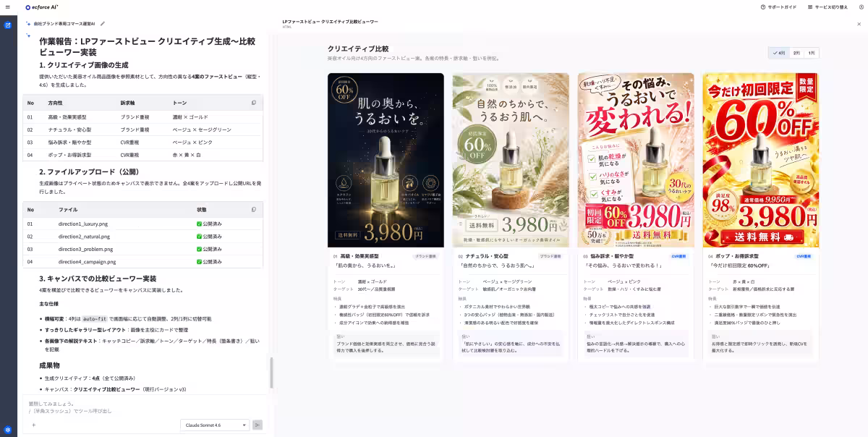Click the user account icon at top right
The image size is (868, 437).
[861, 7]
